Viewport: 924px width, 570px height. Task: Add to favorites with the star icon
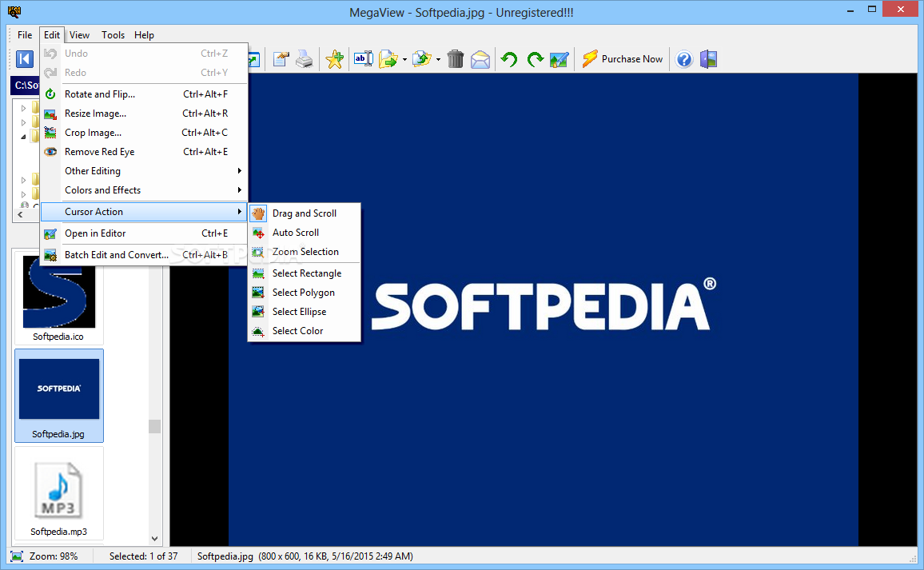(x=335, y=59)
